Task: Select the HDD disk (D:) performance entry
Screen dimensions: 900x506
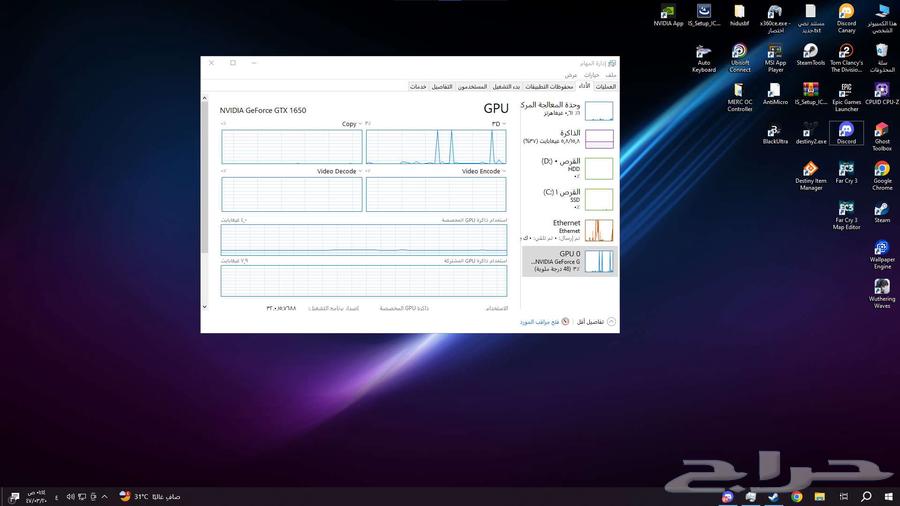Action: (569, 169)
